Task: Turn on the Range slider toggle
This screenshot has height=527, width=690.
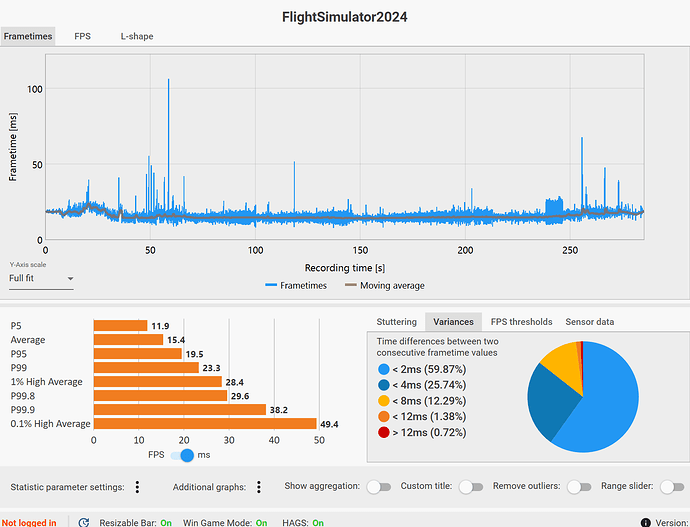Action: [x=672, y=487]
